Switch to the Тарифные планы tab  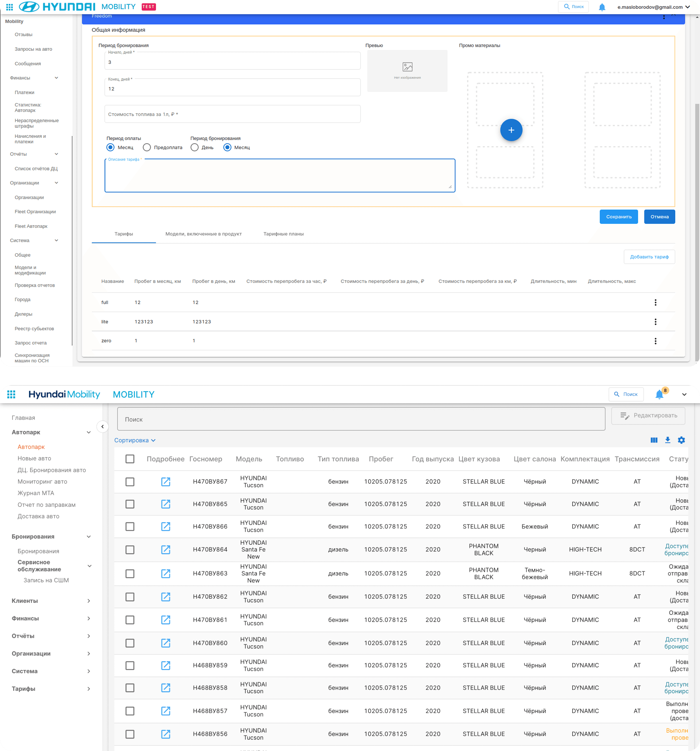[283, 234]
